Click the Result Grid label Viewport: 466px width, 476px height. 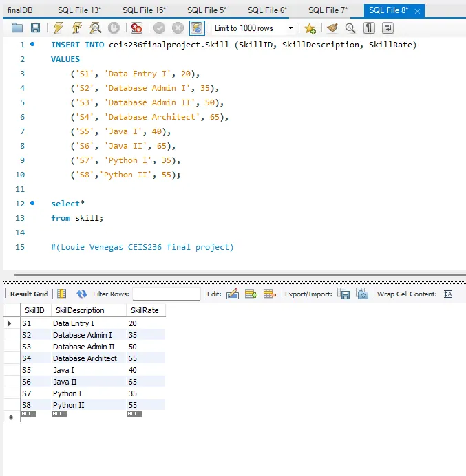point(29,294)
